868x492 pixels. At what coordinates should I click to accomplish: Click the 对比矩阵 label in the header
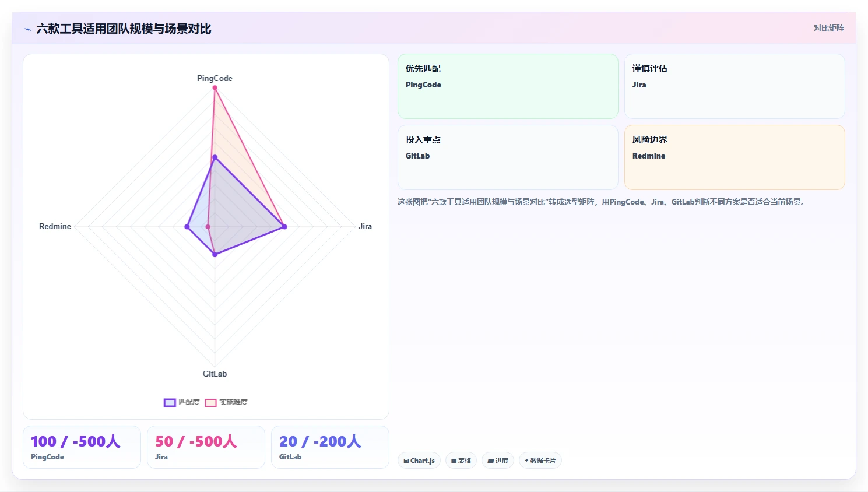click(828, 28)
